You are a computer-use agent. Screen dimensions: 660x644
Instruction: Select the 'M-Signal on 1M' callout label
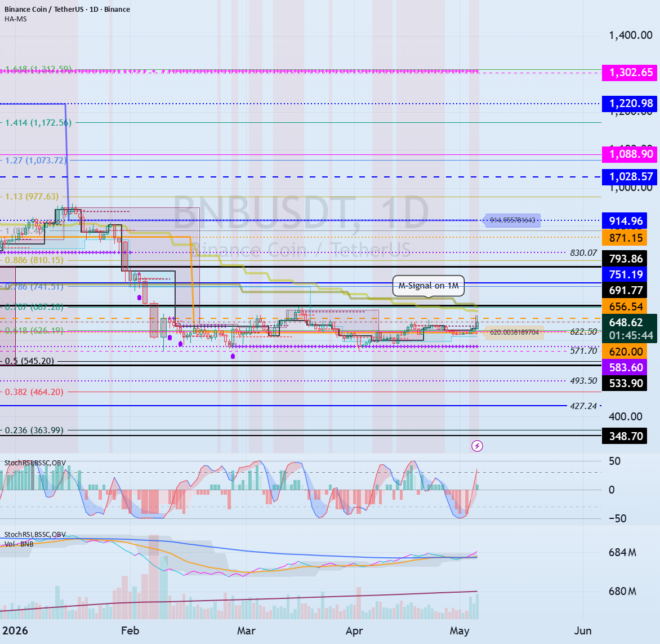coord(429,286)
